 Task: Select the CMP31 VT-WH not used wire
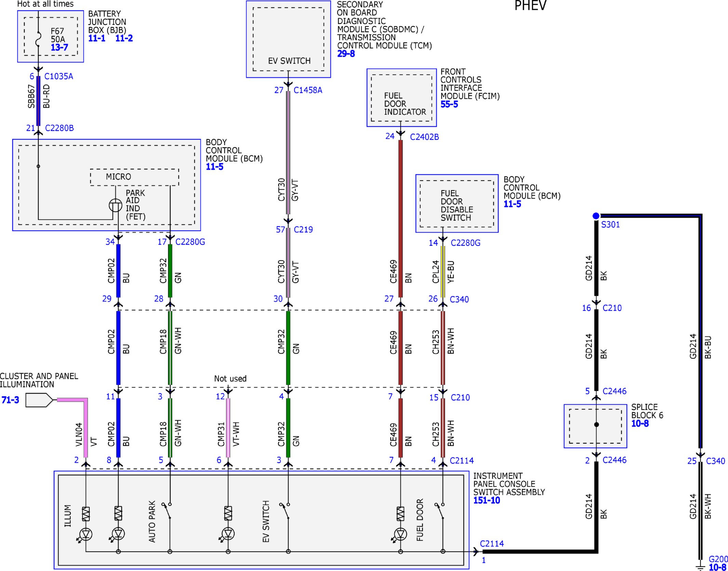[x=228, y=428]
